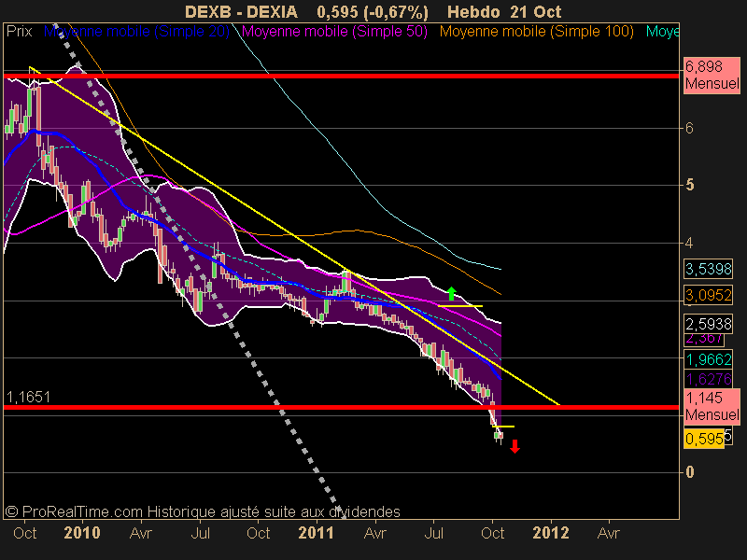This screenshot has height=560, width=747.
Task: Click the ProRealTime.com copyright notice
Action: [x=203, y=511]
